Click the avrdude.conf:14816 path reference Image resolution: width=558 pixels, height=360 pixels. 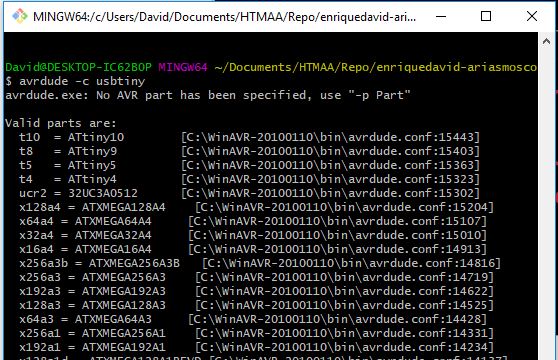coord(352,263)
